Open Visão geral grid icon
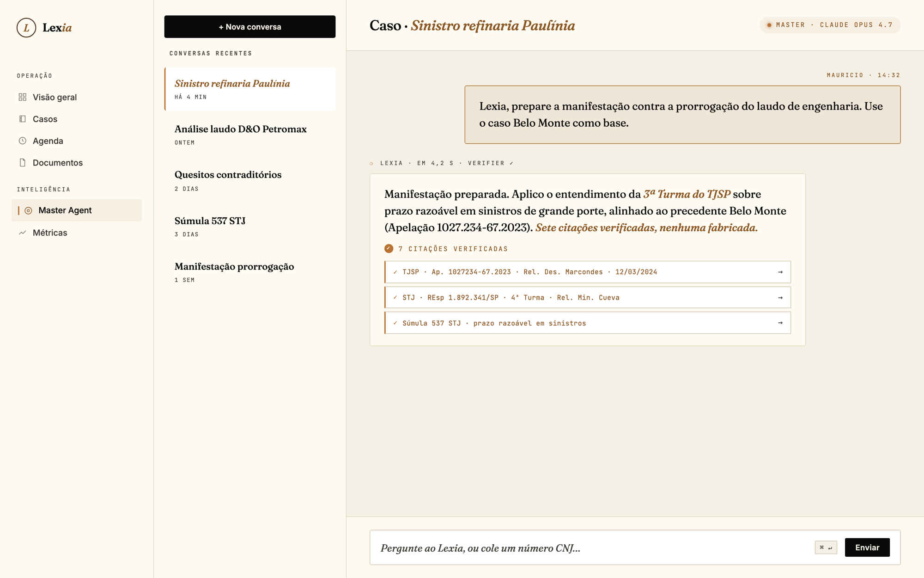This screenshot has height=578, width=924. [22, 97]
